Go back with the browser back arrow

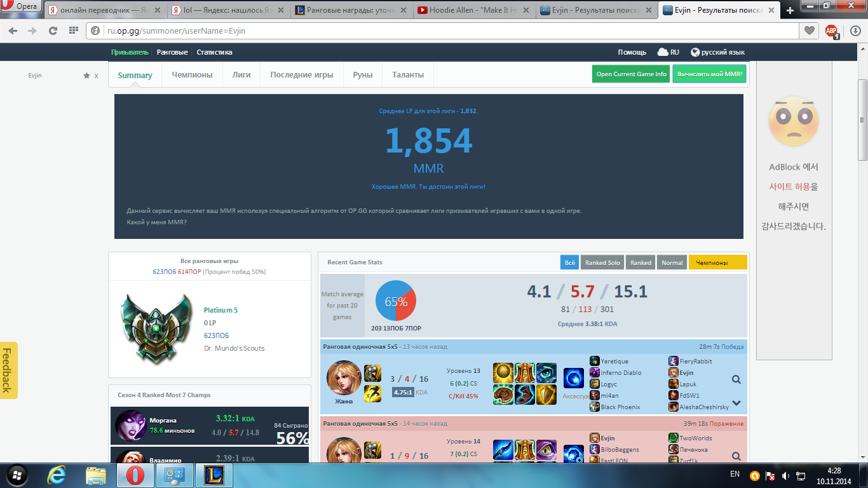click(x=13, y=30)
